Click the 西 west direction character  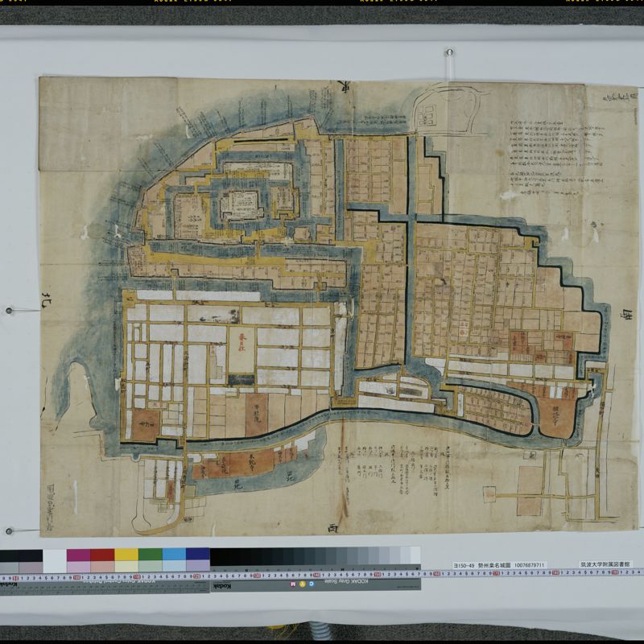333,527
